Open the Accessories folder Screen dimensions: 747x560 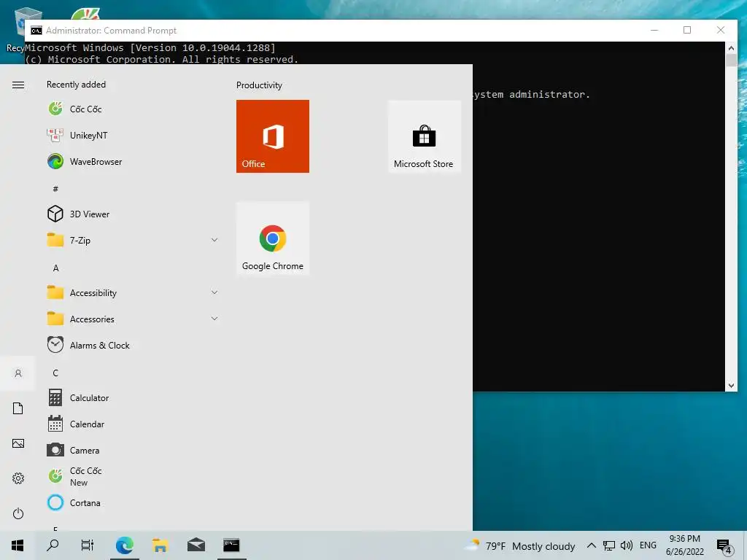coord(133,319)
